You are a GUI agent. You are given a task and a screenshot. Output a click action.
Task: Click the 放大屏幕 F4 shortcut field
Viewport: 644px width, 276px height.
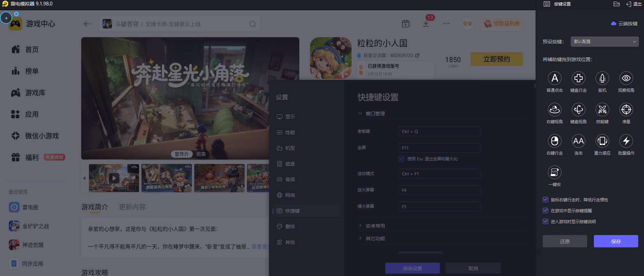coord(439,190)
